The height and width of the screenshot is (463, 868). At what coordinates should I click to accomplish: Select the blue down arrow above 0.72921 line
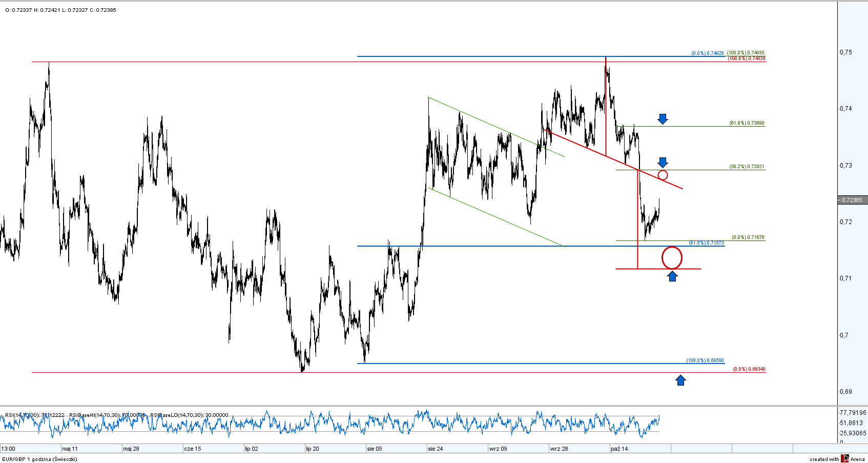[663, 163]
